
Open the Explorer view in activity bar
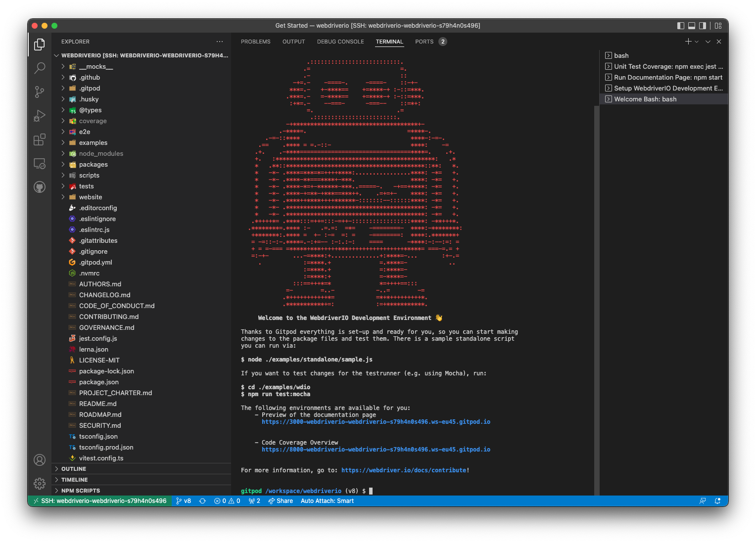[x=40, y=45]
